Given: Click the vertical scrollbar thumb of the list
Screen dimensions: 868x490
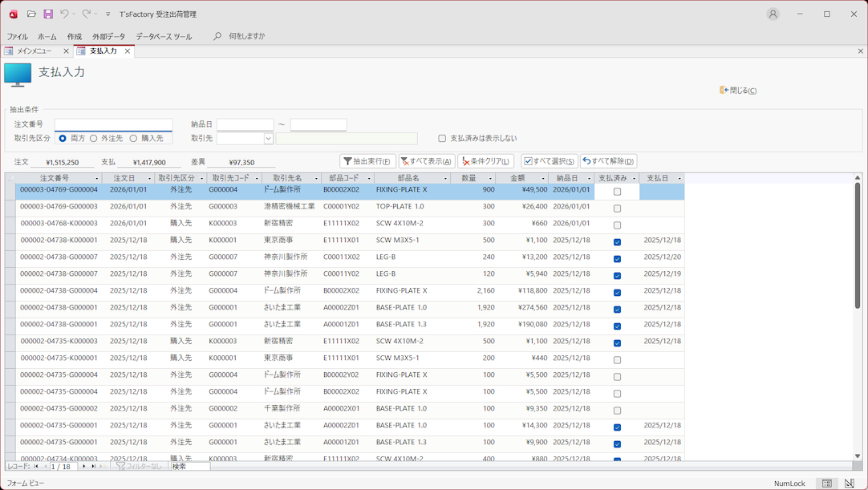Looking at the screenshot, I should coord(858,245).
